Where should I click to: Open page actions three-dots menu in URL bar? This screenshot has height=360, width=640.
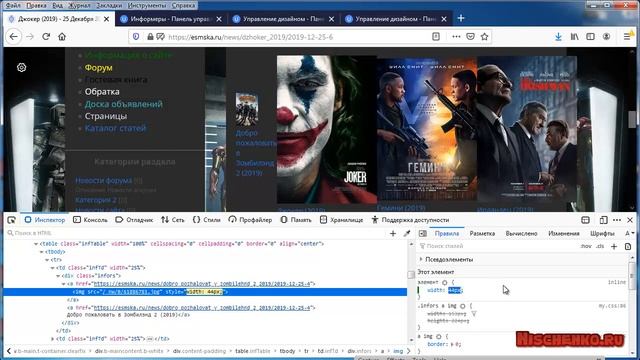(x=456, y=37)
